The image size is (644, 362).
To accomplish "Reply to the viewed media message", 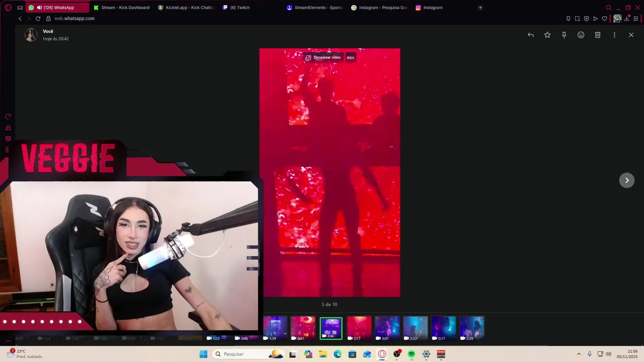I will pos(531,35).
